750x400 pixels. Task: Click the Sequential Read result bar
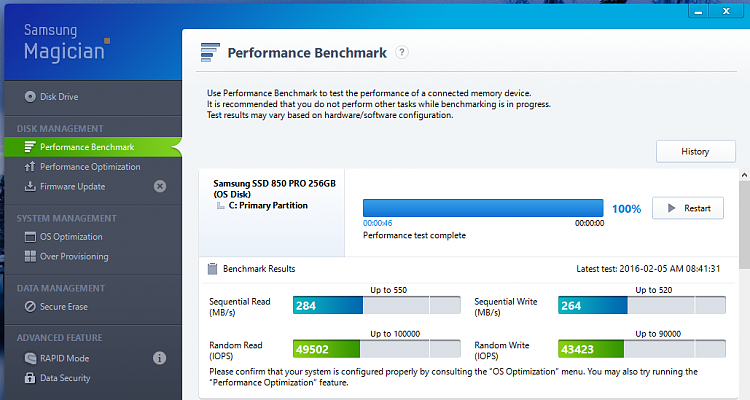(x=376, y=305)
